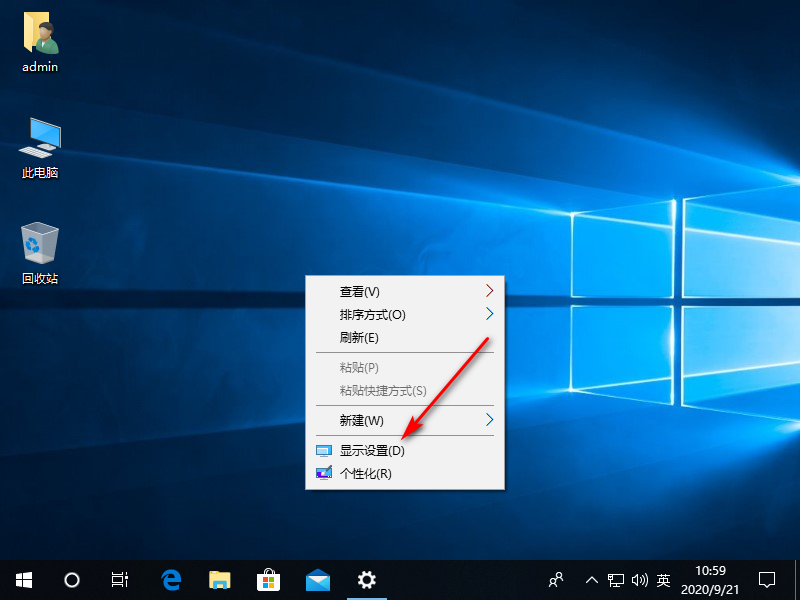The height and width of the screenshot is (600, 800).
Task: Open File Explorer on the taskbar
Action: 219,580
